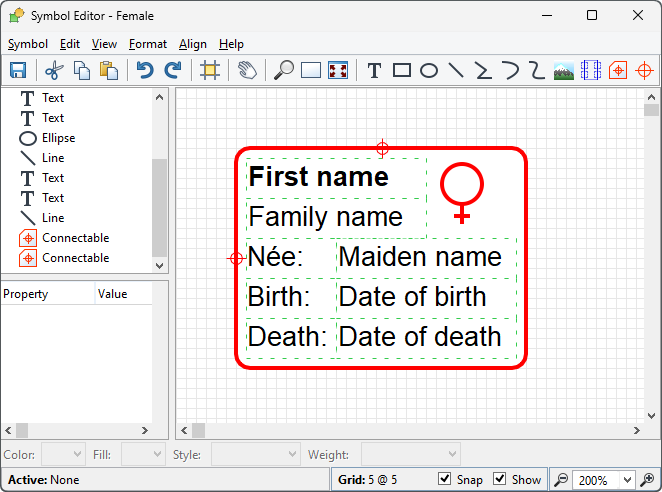
Task: Click the zoom out magnifier in status bar
Action: (x=561, y=480)
